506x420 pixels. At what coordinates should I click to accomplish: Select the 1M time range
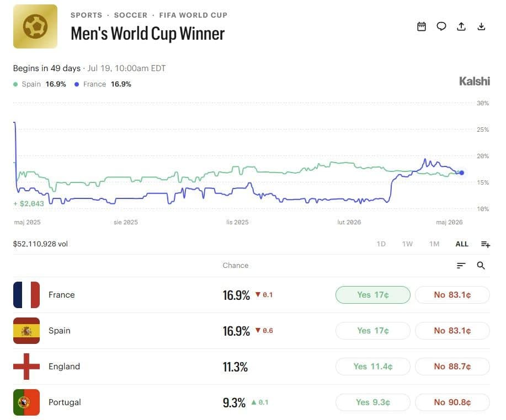point(434,244)
